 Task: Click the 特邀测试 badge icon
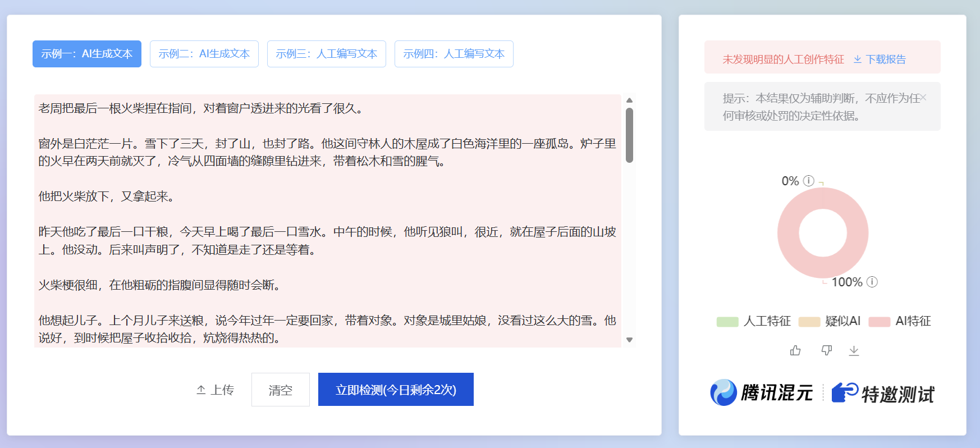tap(845, 392)
